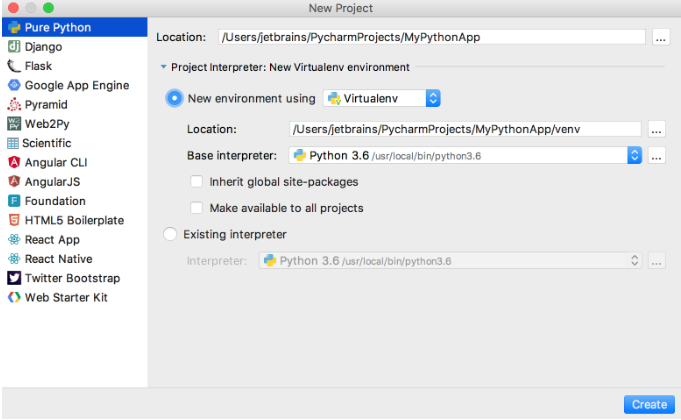The height and width of the screenshot is (420, 681).
Task: Choose the Flask project type icon
Action: 14,66
